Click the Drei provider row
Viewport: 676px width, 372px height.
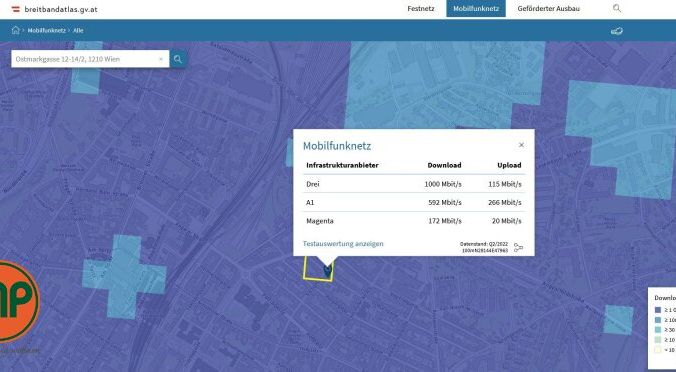coord(413,184)
